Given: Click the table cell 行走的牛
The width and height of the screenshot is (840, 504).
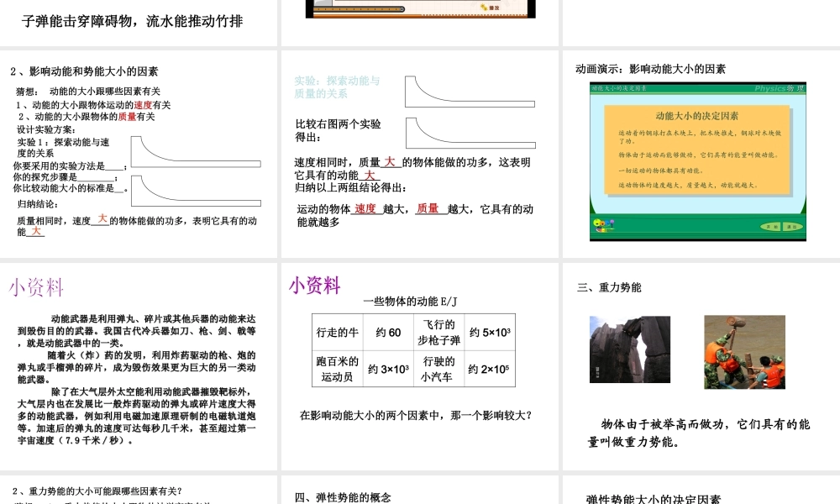Looking at the screenshot, I should click(338, 333).
